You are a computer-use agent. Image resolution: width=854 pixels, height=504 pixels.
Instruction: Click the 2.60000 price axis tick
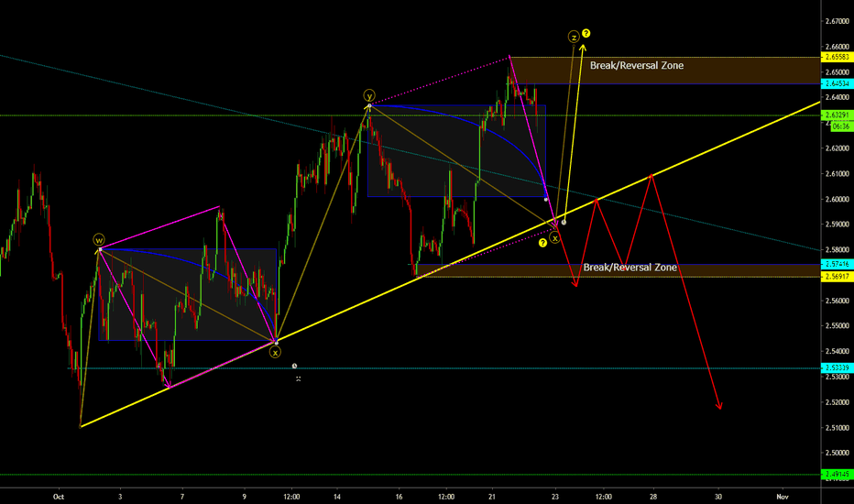pos(838,199)
